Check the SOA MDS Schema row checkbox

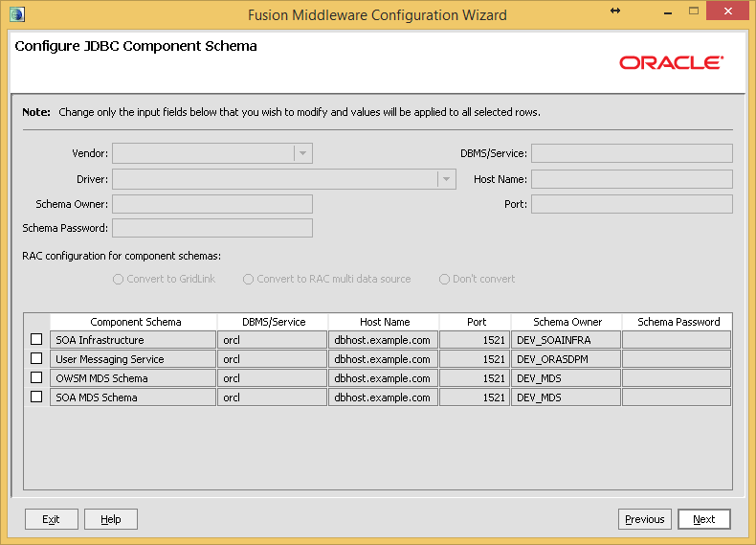pos(36,397)
